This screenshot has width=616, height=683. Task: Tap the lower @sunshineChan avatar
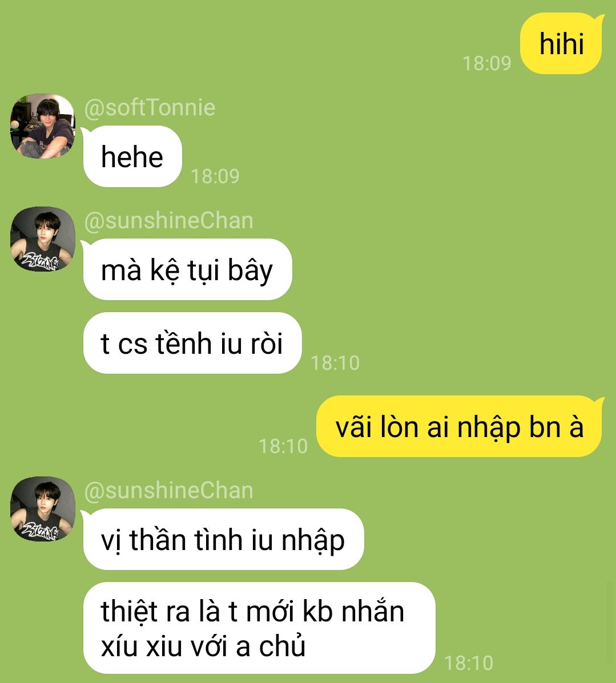coord(43,509)
